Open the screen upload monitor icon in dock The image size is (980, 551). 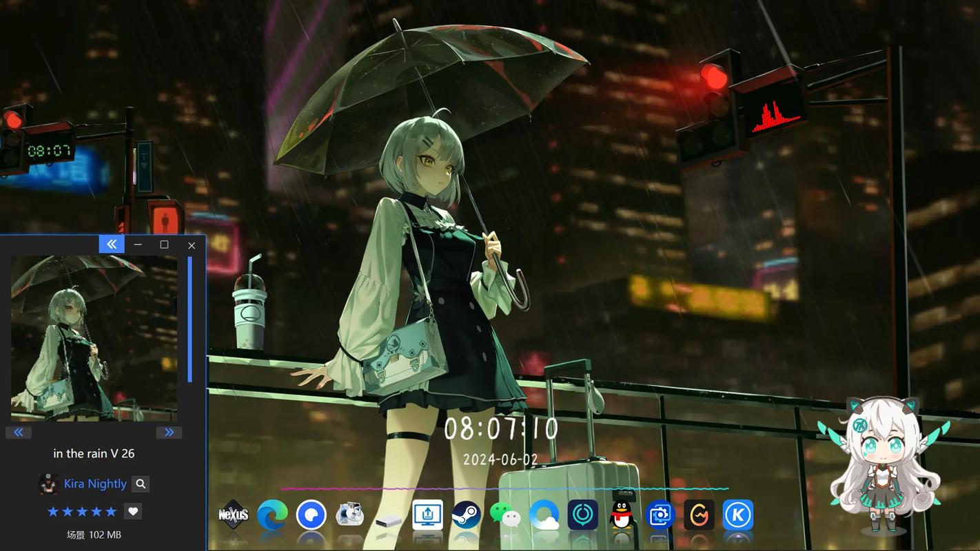428,515
